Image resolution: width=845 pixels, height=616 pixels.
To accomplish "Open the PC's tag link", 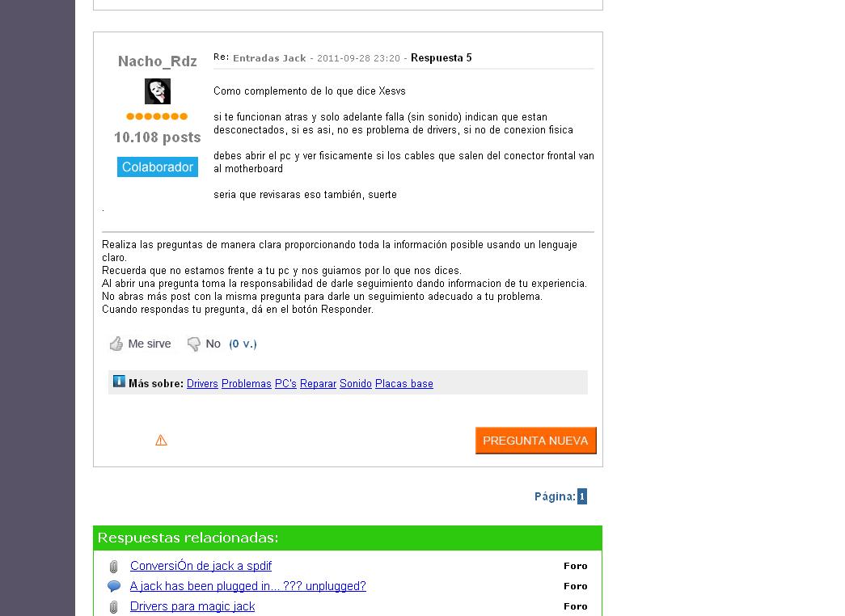I will (285, 384).
